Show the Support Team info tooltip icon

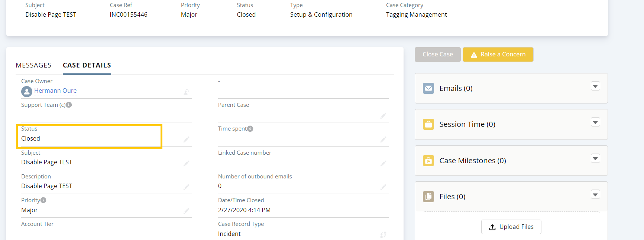69,105
